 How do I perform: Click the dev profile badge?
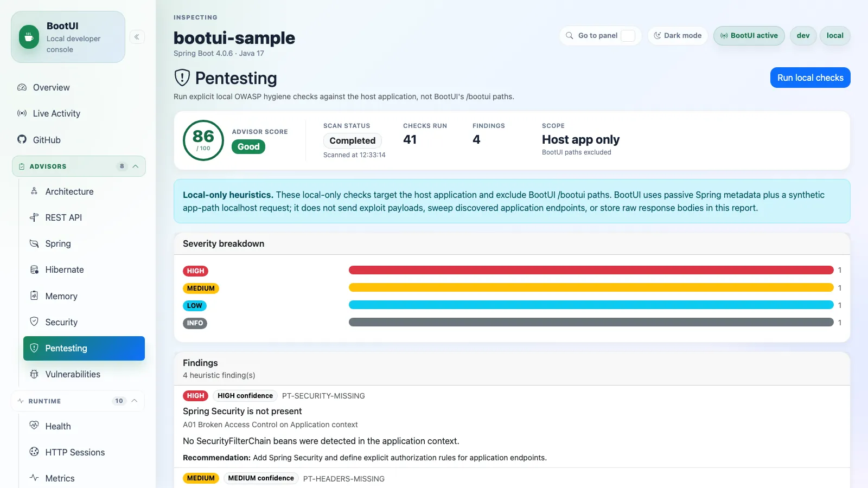tap(803, 36)
